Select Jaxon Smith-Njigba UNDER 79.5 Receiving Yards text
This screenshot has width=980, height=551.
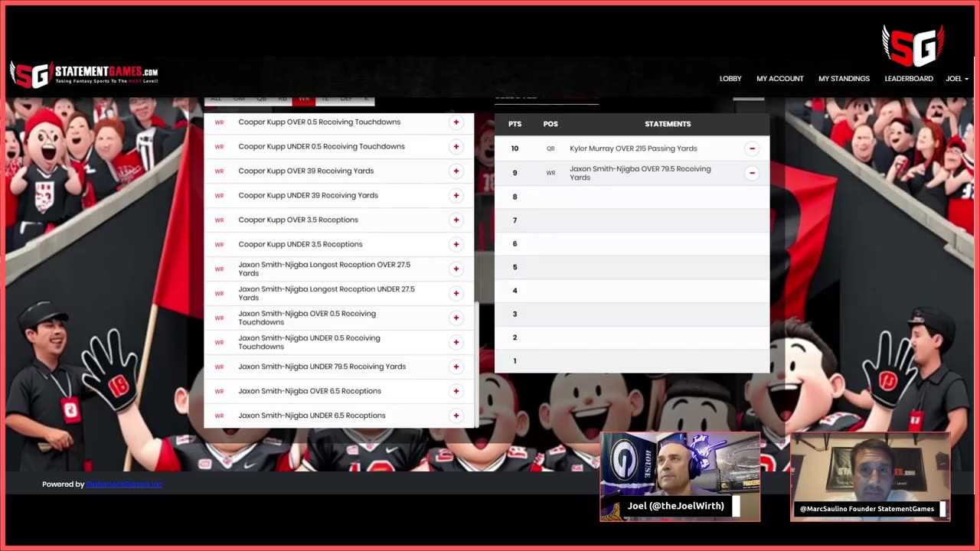pos(322,367)
